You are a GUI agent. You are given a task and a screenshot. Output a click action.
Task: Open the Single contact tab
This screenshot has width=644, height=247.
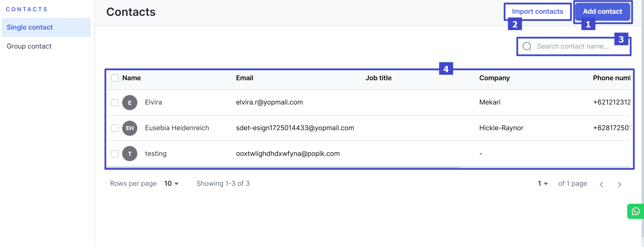click(x=46, y=27)
